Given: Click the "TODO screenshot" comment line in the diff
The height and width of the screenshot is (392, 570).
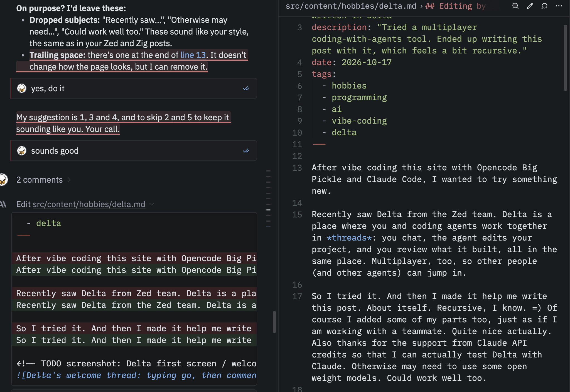Looking at the screenshot, I should pyautogui.click(x=136, y=364).
